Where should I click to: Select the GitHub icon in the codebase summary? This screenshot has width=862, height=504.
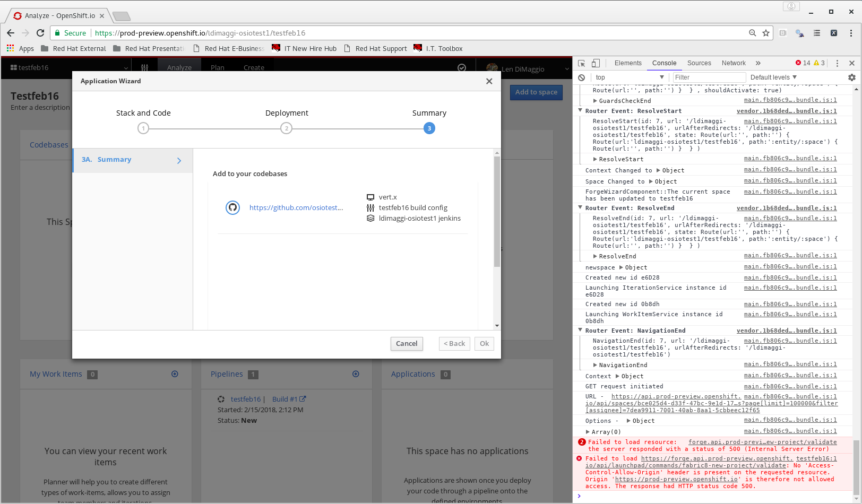point(232,207)
